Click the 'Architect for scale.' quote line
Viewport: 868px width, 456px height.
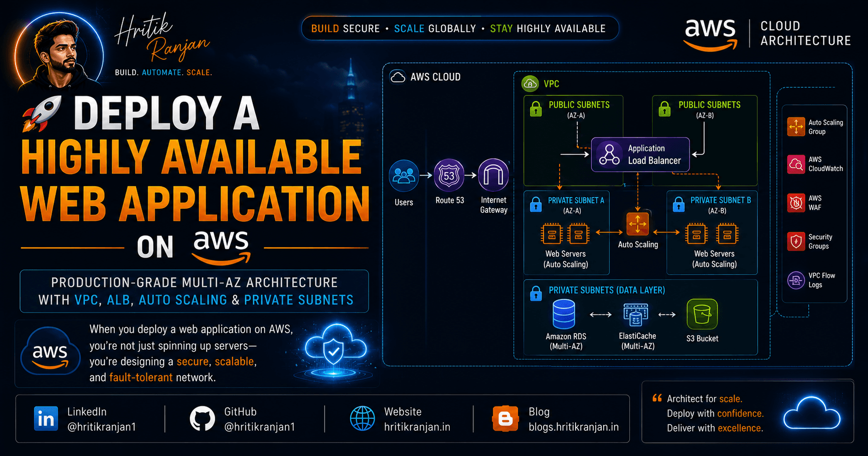(705, 399)
